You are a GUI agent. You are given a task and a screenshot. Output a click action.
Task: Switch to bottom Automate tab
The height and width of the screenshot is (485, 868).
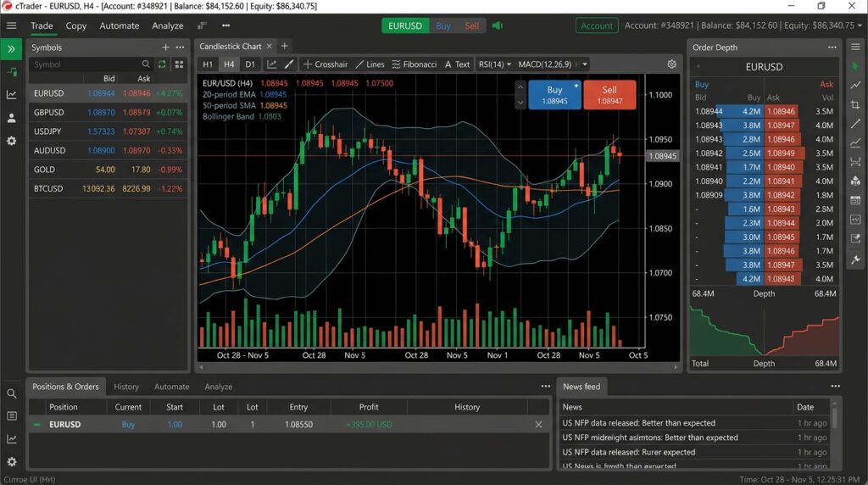point(171,387)
